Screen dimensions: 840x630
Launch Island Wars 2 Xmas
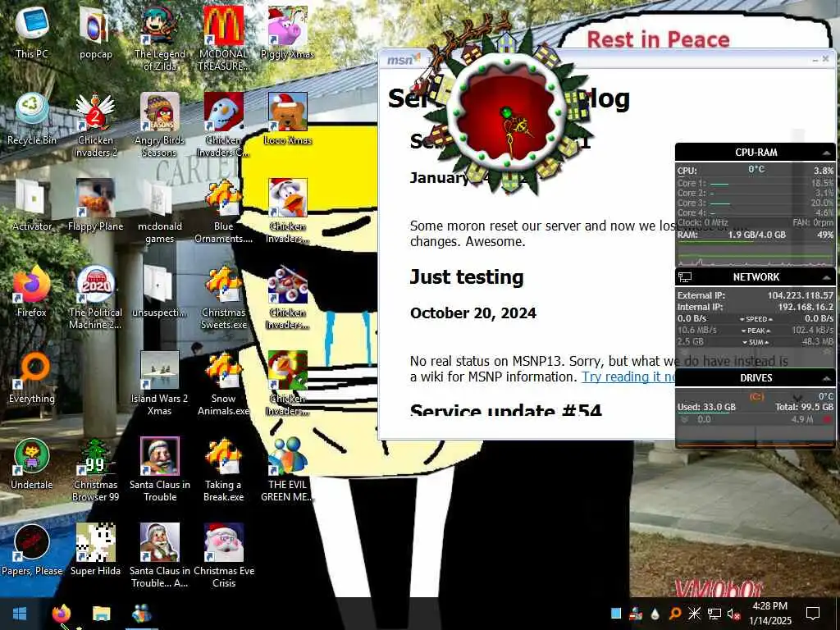coord(160,383)
